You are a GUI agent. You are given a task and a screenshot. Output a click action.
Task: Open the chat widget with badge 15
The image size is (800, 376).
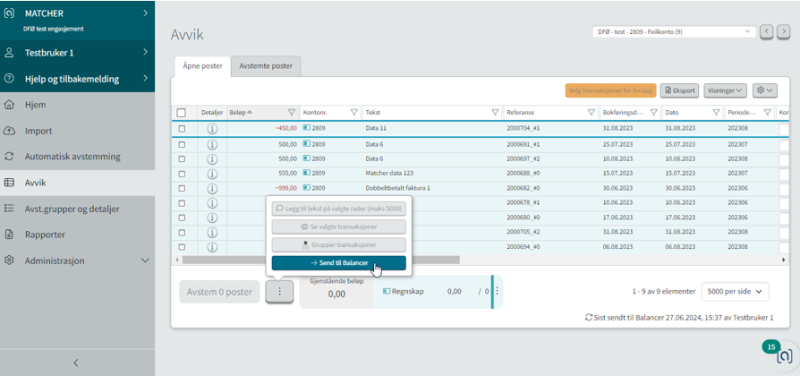tap(785, 356)
